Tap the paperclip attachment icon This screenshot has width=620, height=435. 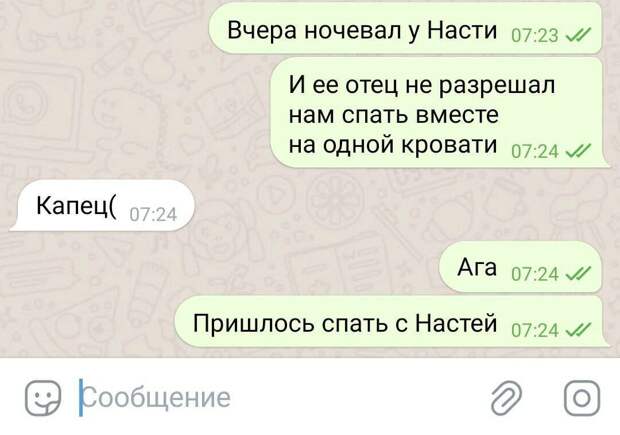(x=506, y=398)
